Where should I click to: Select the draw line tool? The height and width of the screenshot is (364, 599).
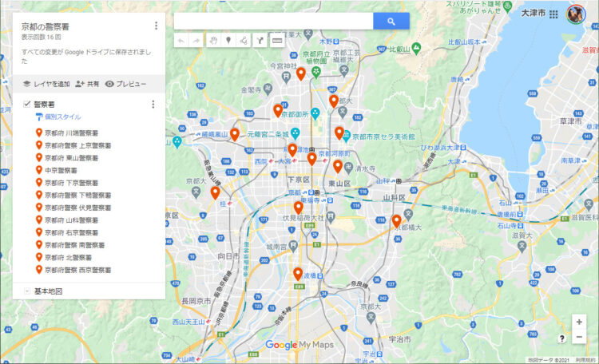click(x=244, y=41)
